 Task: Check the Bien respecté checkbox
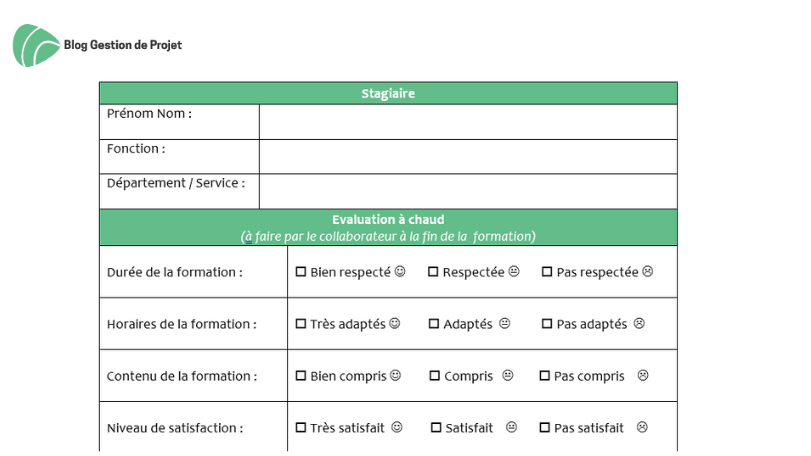(301, 271)
